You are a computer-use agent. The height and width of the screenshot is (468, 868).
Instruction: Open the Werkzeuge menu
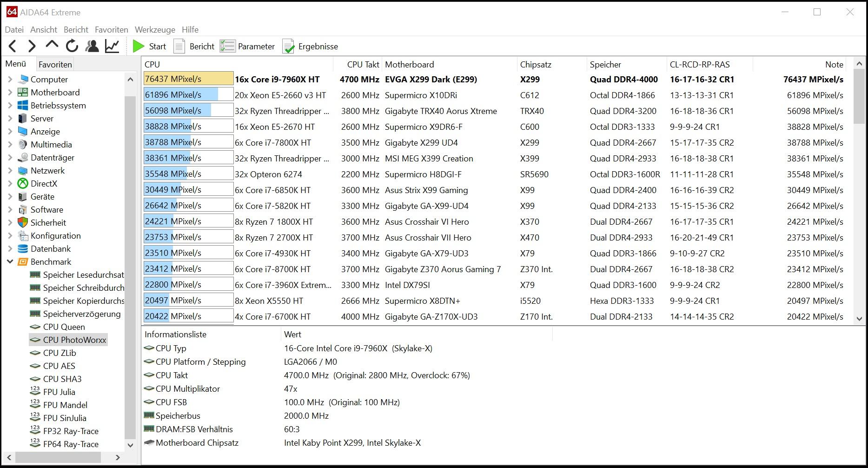point(155,29)
